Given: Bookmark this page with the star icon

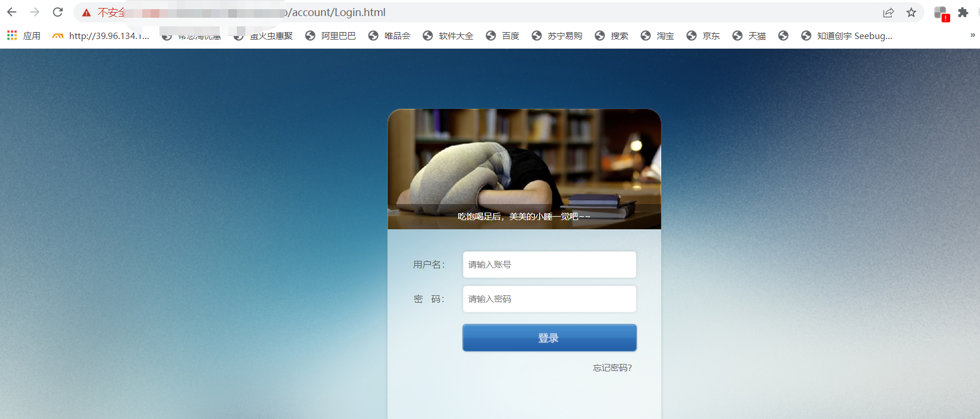Looking at the screenshot, I should point(911,13).
